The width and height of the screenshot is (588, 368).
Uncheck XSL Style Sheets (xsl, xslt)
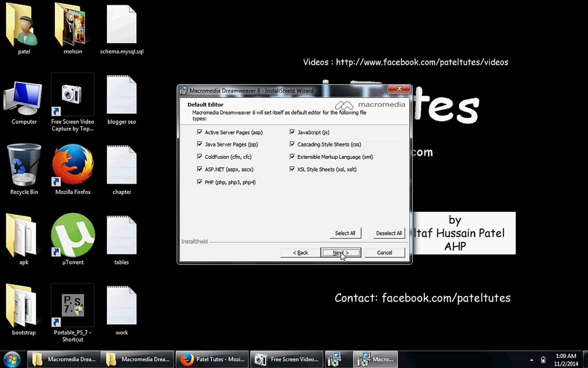click(292, 169)
